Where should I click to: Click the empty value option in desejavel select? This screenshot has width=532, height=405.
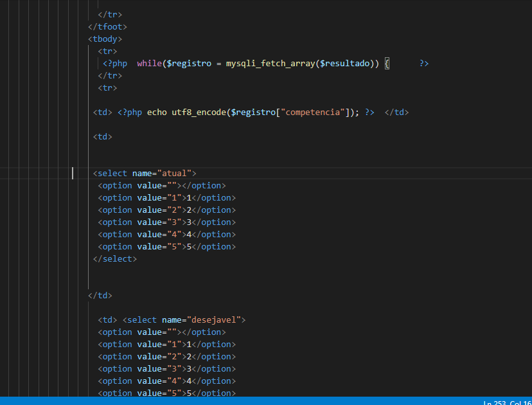(x=162, y=332)
